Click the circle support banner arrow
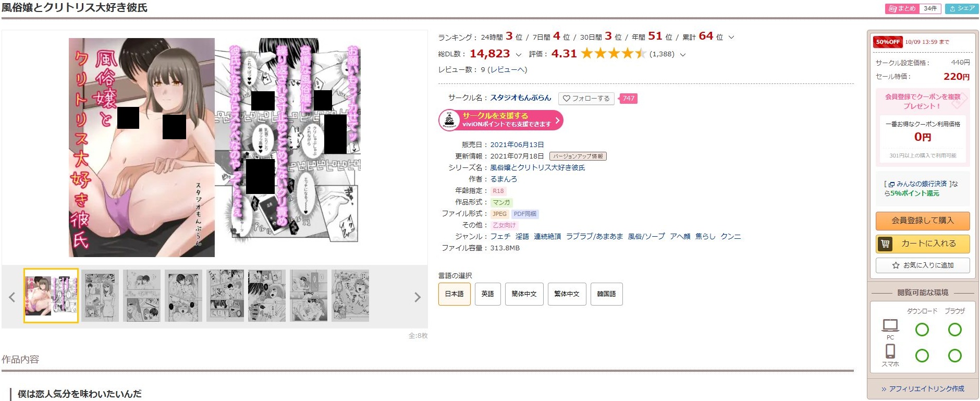Screen dimensions: 980x401 click(x=557, y=120)
